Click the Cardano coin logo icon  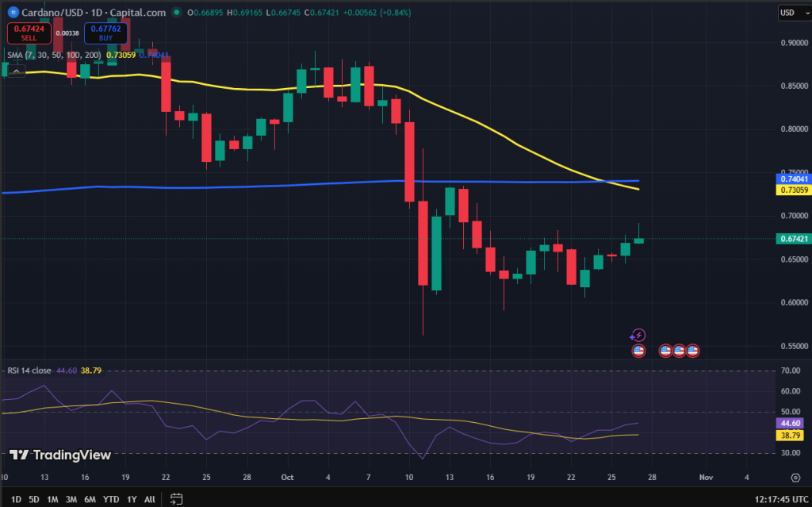tap(13, 12)
